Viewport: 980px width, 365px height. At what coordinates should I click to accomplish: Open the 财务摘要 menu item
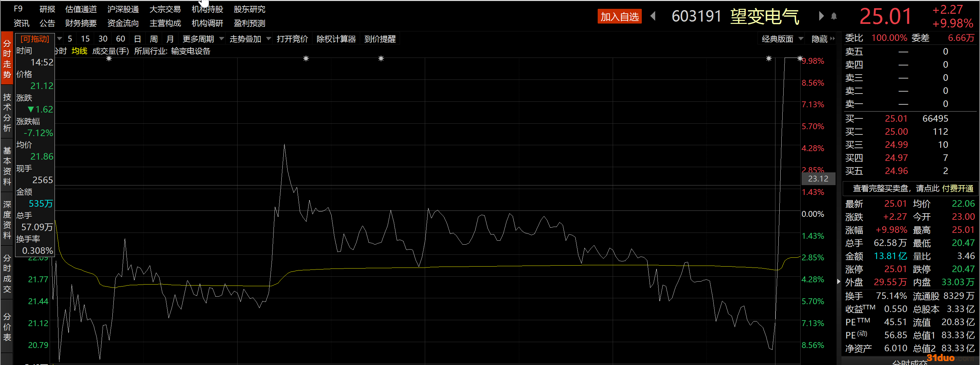(x=81, y=23)
